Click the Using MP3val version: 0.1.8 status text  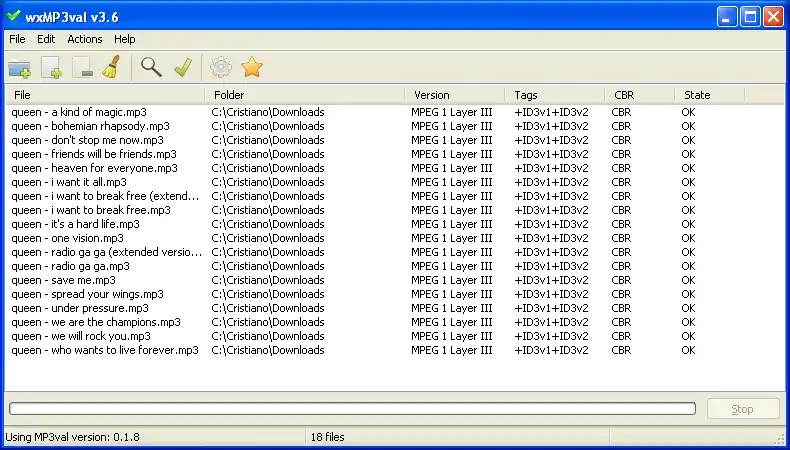point(73,437)
